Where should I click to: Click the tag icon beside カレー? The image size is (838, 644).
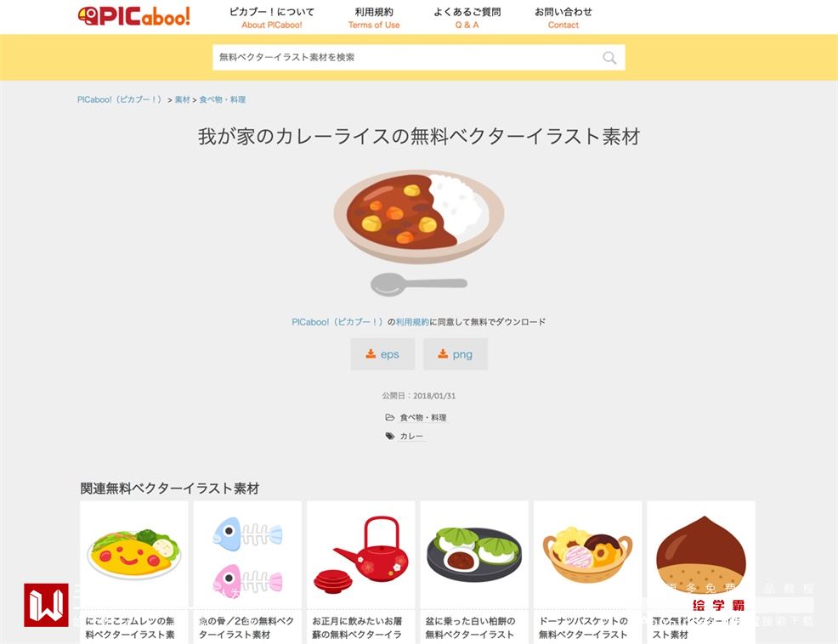pyautogui.click(x=389, y=436)
